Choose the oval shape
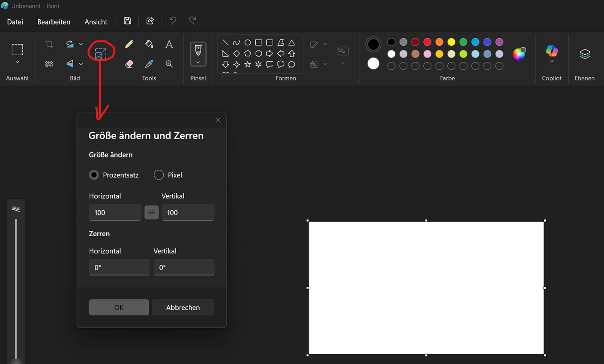 [x=247, y=42]
